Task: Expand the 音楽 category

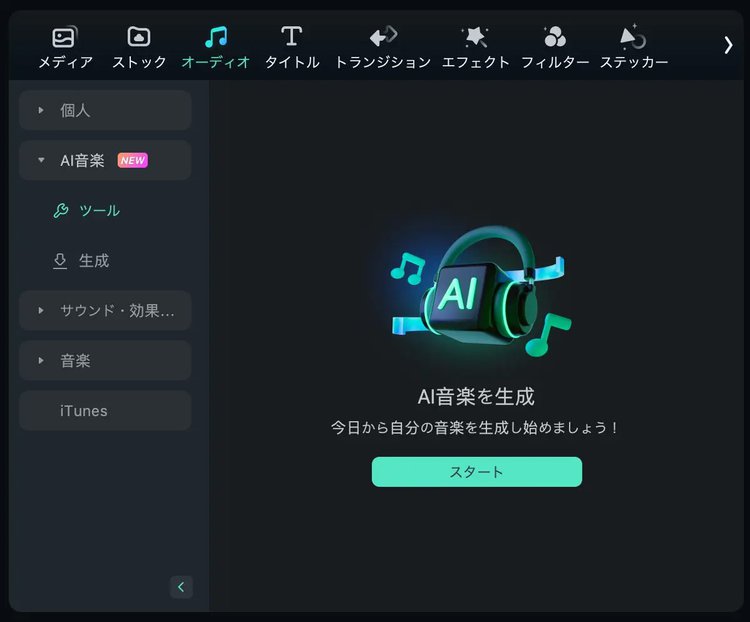Action: coord(41,360)
